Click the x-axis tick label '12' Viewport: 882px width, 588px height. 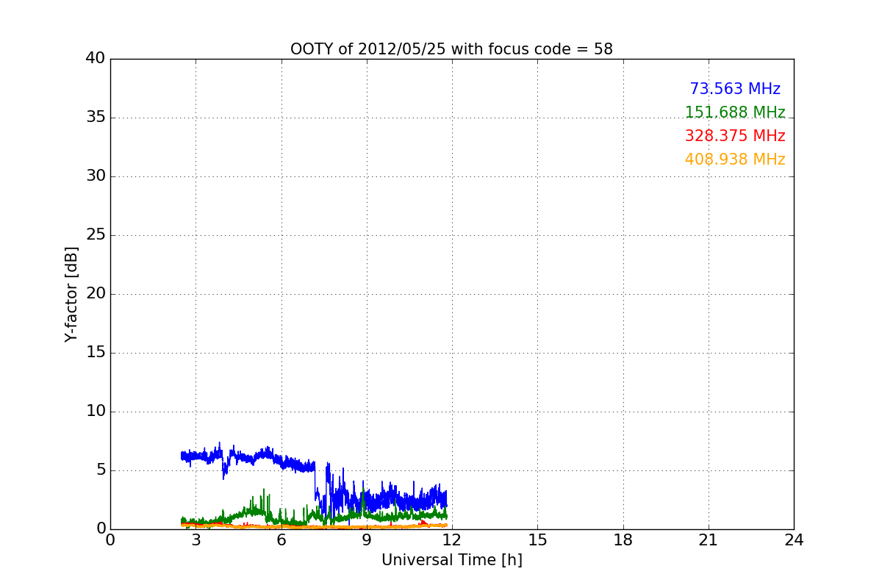tap(452, 539)
